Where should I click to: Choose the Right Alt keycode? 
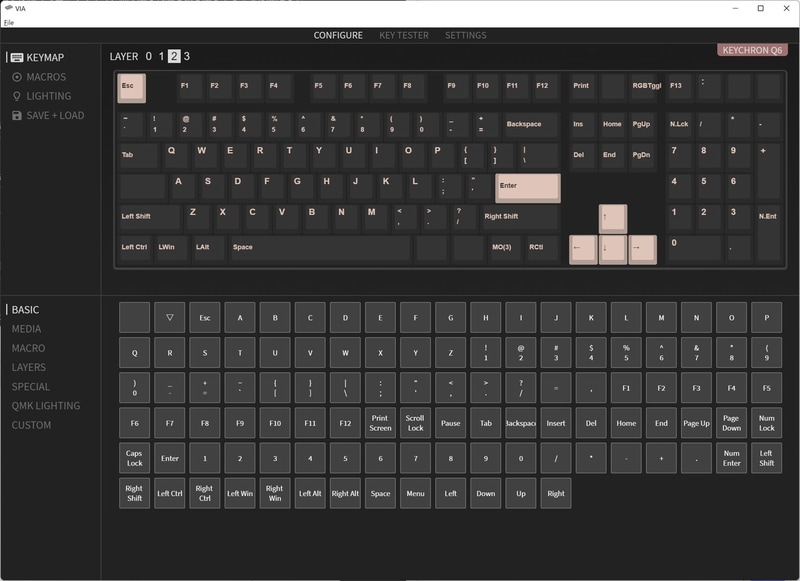345,493
